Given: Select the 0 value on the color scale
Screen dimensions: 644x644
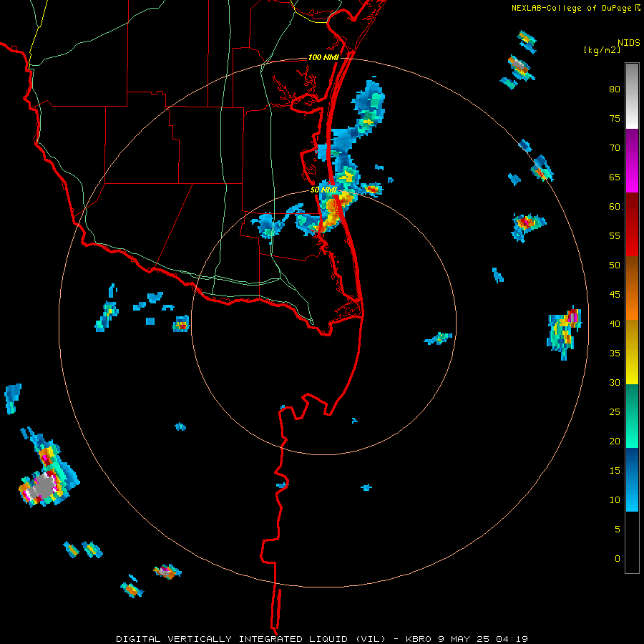Looking at the screenshot, I should coord(618,559).
